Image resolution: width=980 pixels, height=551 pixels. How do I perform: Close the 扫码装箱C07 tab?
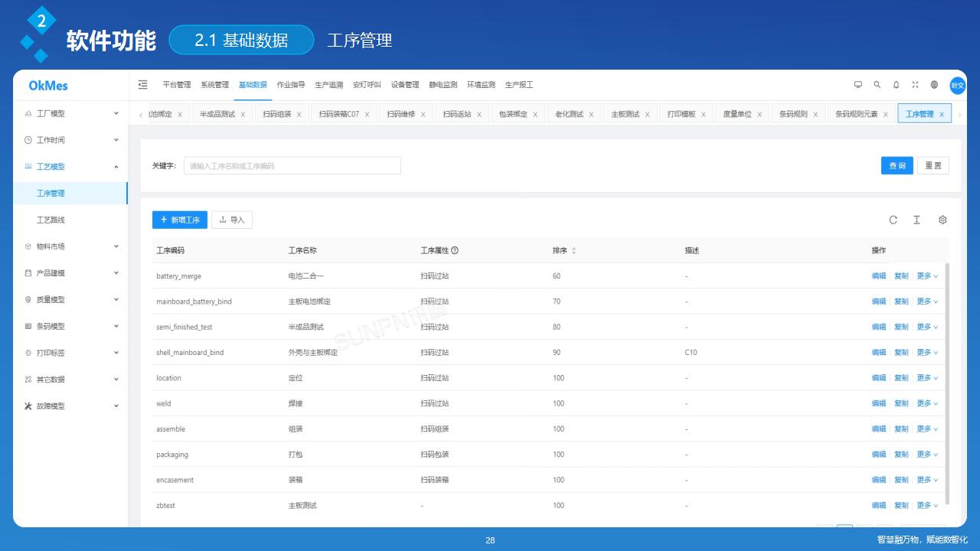367,114
